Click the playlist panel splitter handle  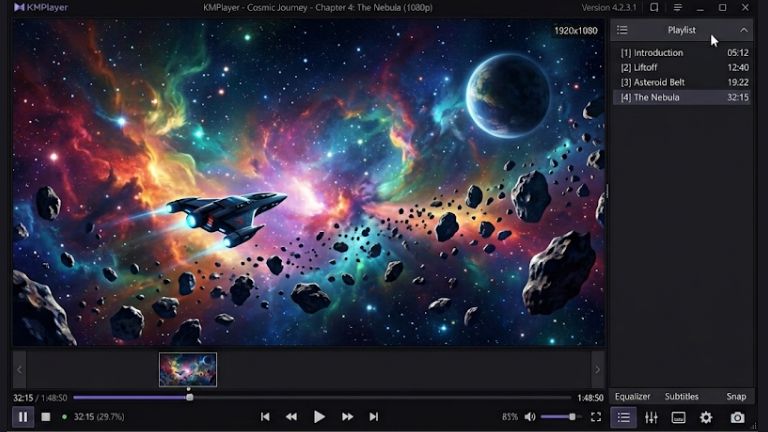click(607, 191)
